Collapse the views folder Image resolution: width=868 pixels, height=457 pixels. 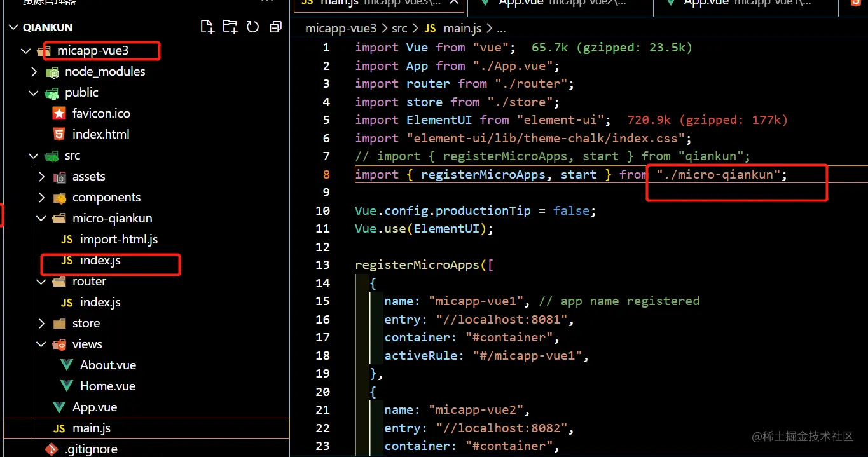tap(42, 344)
